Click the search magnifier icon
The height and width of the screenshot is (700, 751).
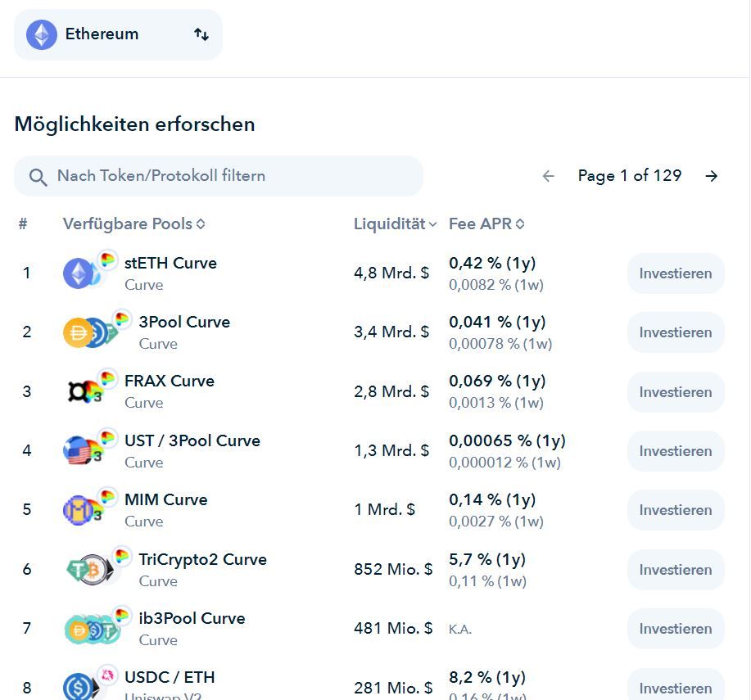tap(38, 177)
